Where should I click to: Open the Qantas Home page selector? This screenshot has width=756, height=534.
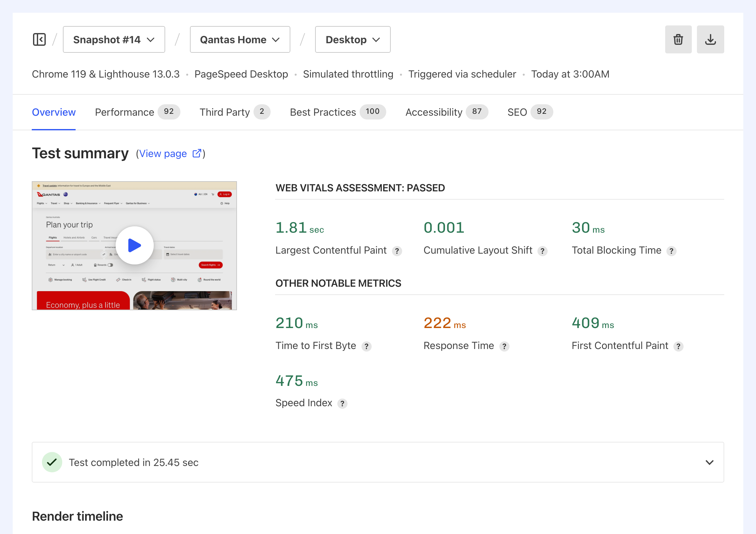click(240, 39)
